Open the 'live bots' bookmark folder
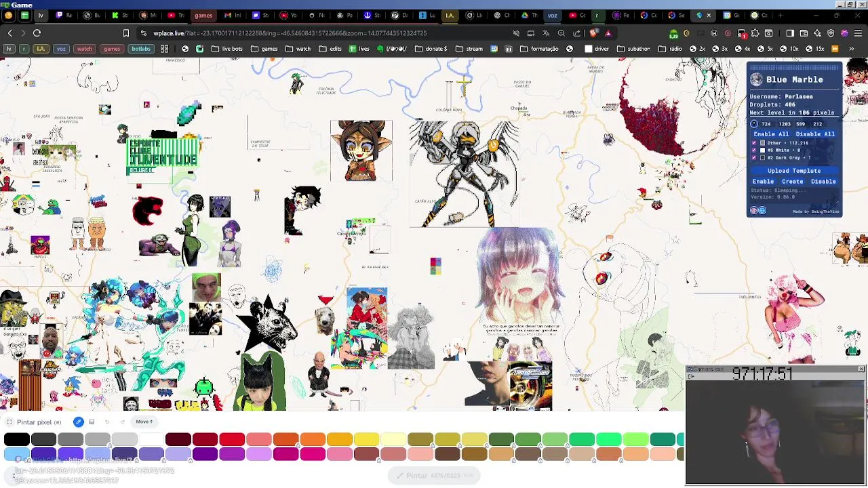The height and width of the screenshot is (488, 868). click(x=226, y=49)
